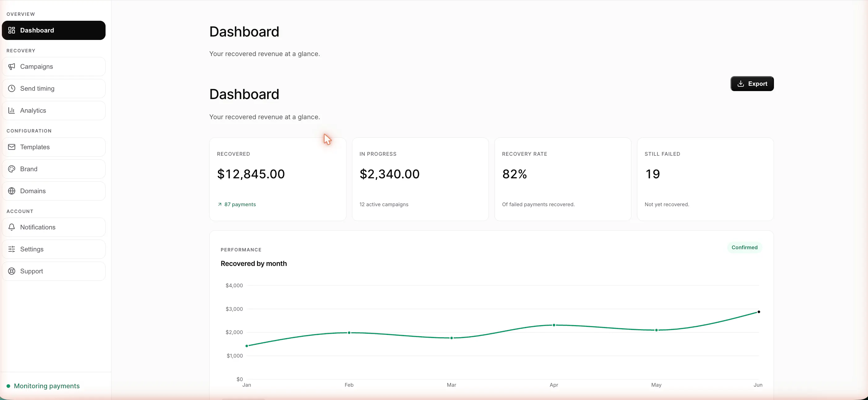Click the $4,000 axis label
868x400 pixels.
tap(234, 285)
